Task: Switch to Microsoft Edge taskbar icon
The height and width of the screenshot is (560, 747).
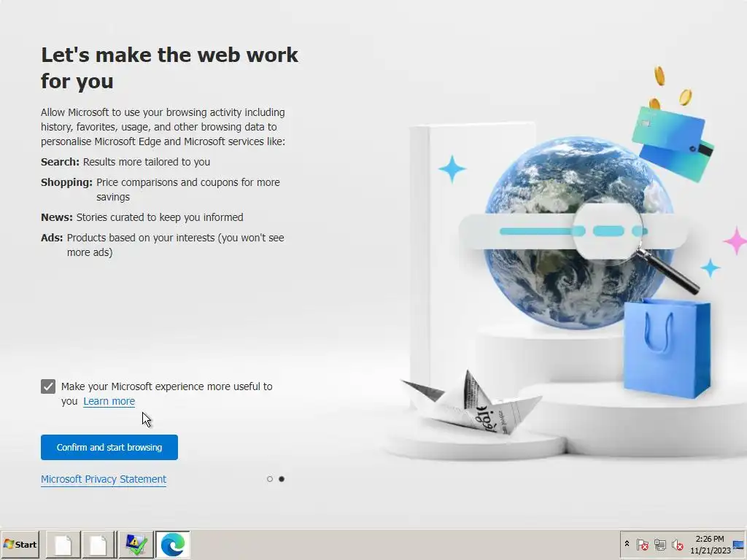Action: [x=172, y=545]
